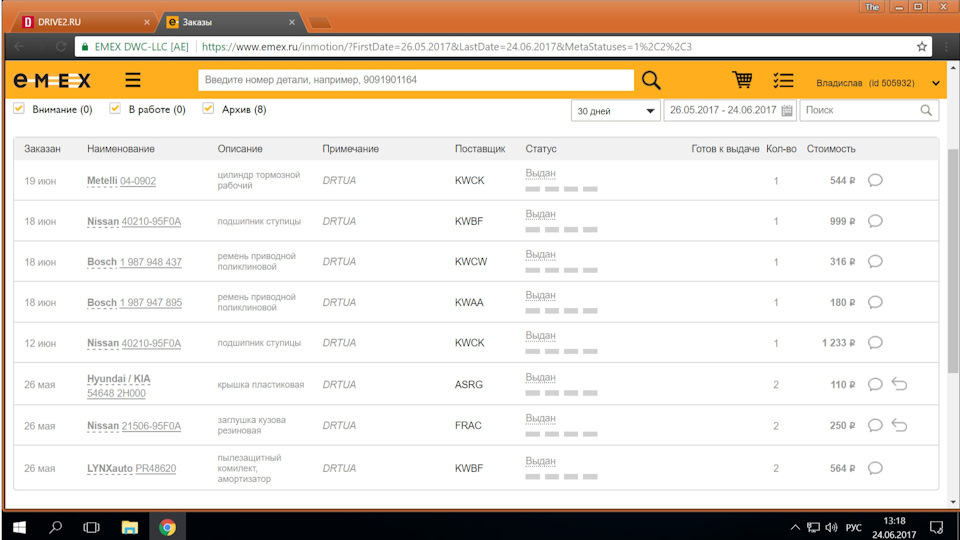Click Выдан status in Metelli row
The height and width of the screenshot is (540, 960).
pyautogui.click(x=540, y=173)
